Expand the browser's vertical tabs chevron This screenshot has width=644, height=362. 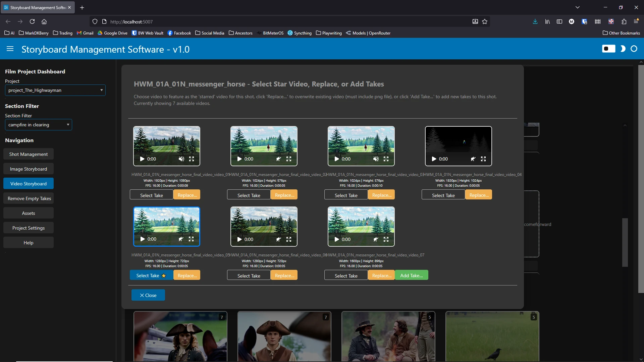pos(578,7)
